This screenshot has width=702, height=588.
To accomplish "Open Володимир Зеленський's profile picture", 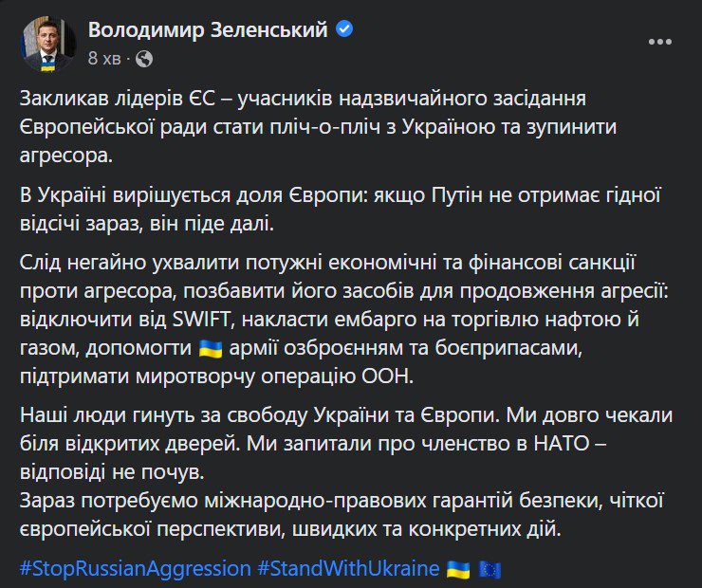I will (47, 44).
